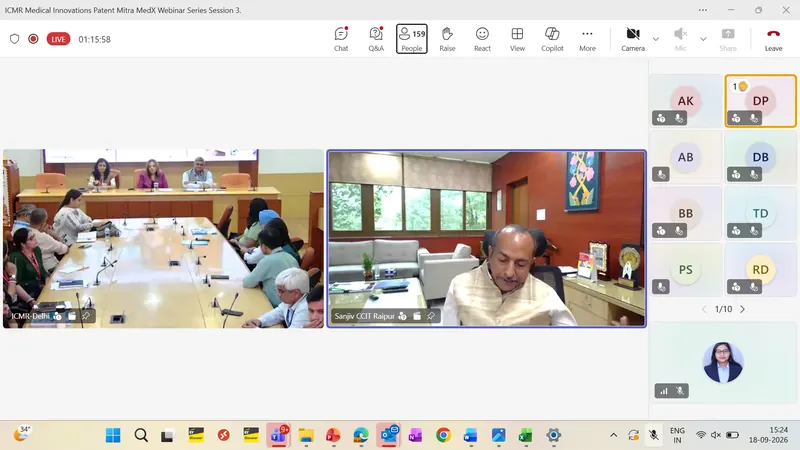Screen dimensions: 800x450
Task: Click the LIVE status badge
Action: pyautogui.click(x=58, y=39)
